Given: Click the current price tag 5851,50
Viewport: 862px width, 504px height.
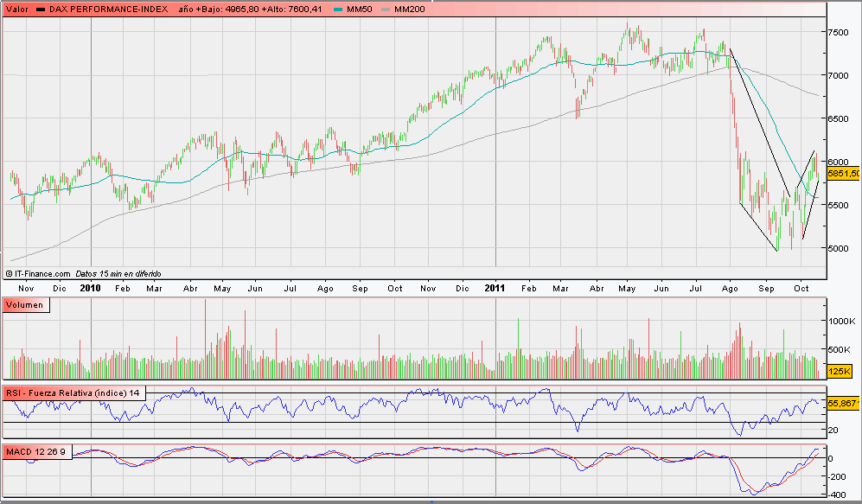Looking at the screenshot, I should pos(844,174).
